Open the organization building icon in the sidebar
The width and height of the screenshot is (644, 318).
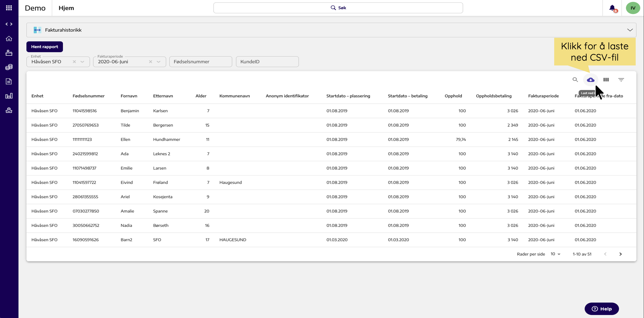(9, 110)
